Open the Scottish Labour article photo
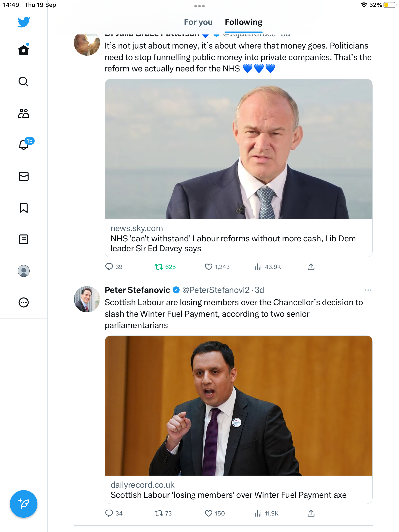 click(238, 405)
